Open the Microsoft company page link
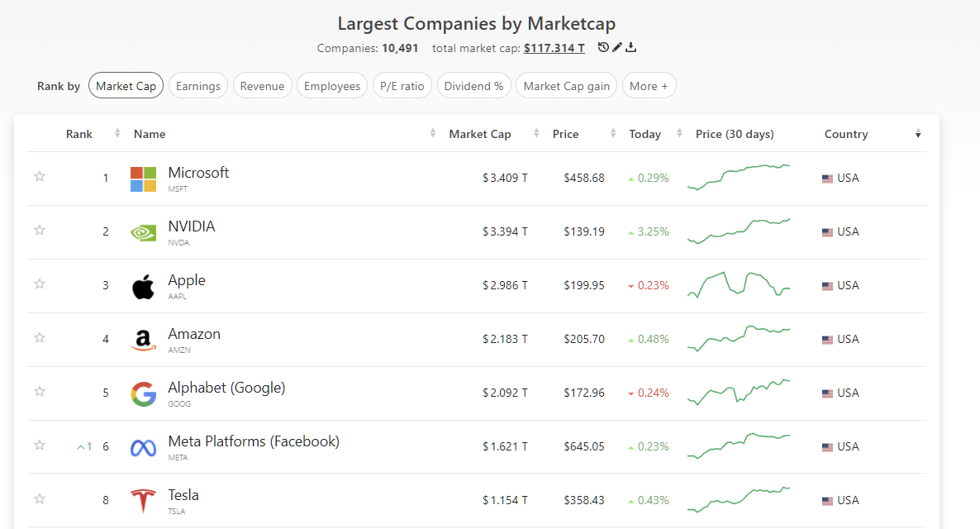 coord(198,173)
